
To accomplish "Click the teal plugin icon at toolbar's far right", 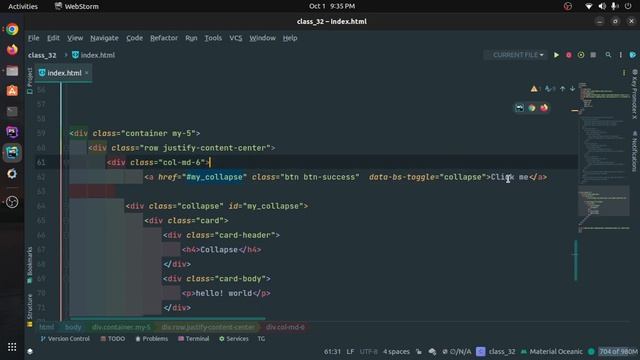I will click(633, 55).
